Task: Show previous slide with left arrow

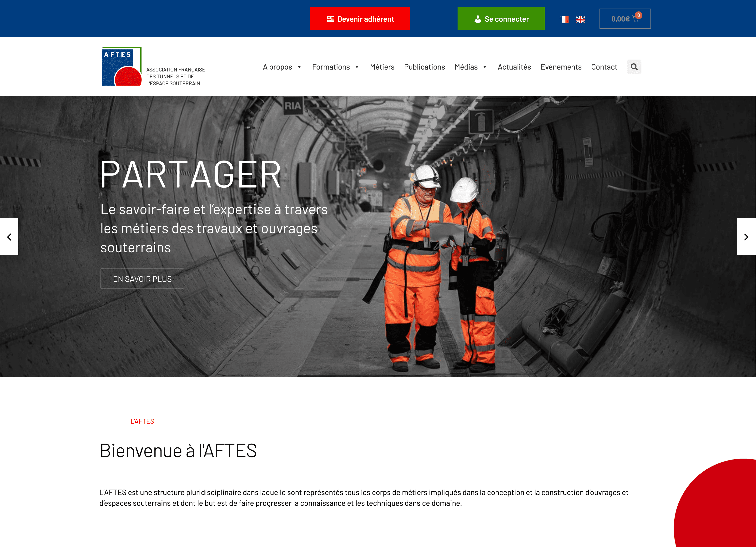Action: (9, 237)
